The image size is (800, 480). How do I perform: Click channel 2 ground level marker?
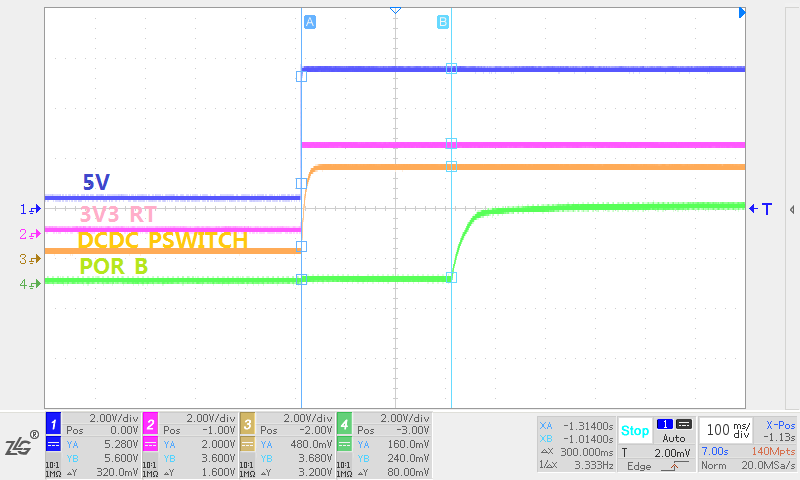(x=30, y=234)
